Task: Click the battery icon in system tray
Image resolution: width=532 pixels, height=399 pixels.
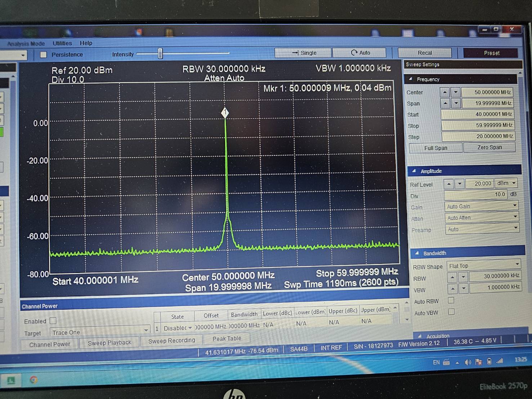Action: click(x=489, y=361)
